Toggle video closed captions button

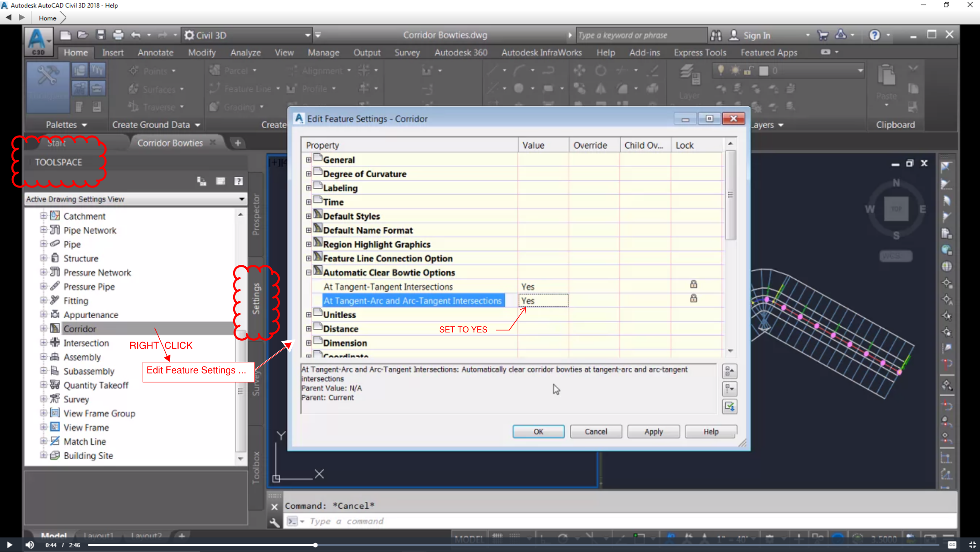click(x=952, y=545)
